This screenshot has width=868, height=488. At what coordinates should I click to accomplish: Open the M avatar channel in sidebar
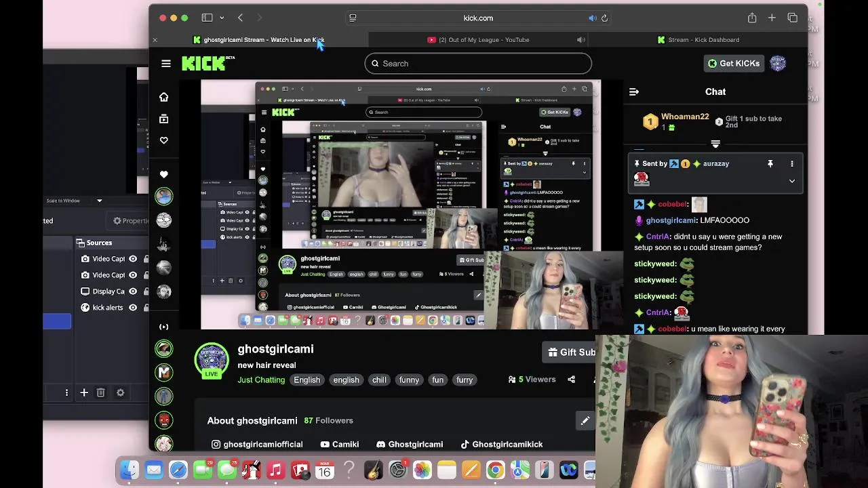click(x=163, y=372)
